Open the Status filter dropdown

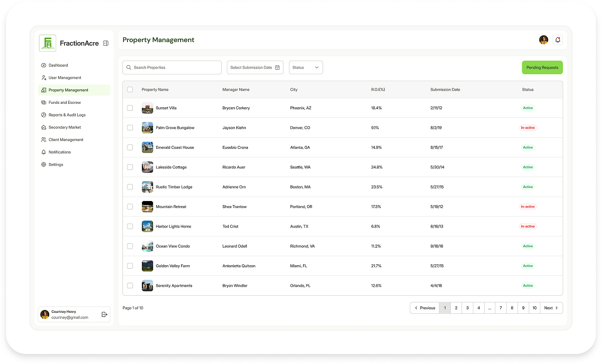(306, 67)
